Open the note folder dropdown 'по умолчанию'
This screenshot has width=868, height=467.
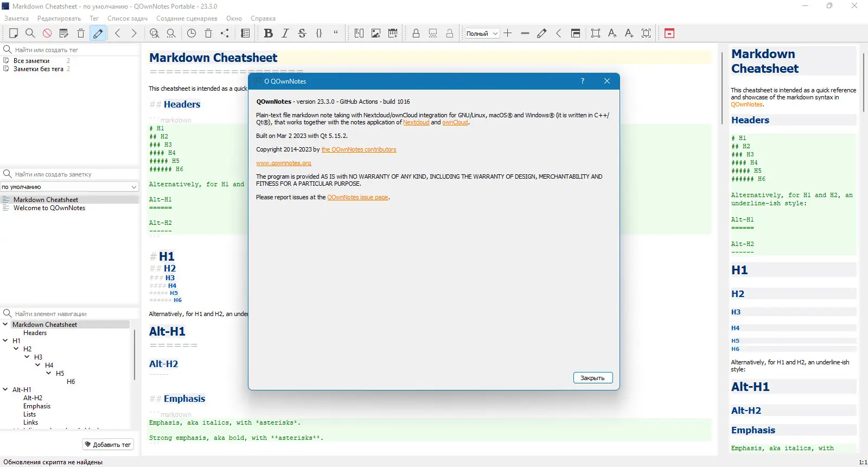tap(70, 187)
